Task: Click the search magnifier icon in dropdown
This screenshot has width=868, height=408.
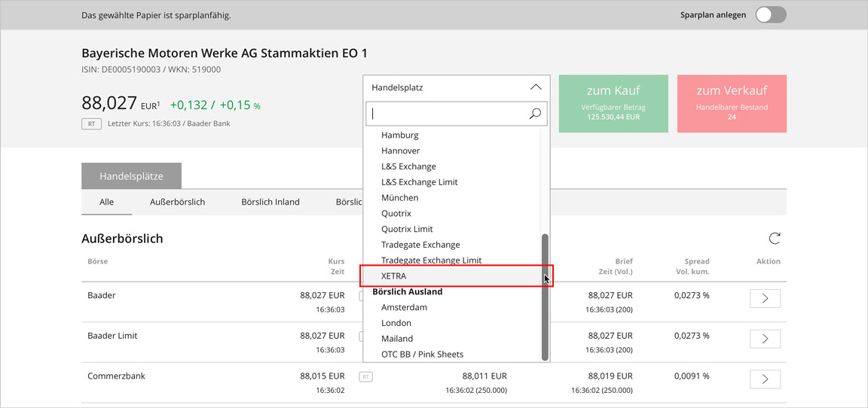Action: pyautogui.click(x=535, y=114)
